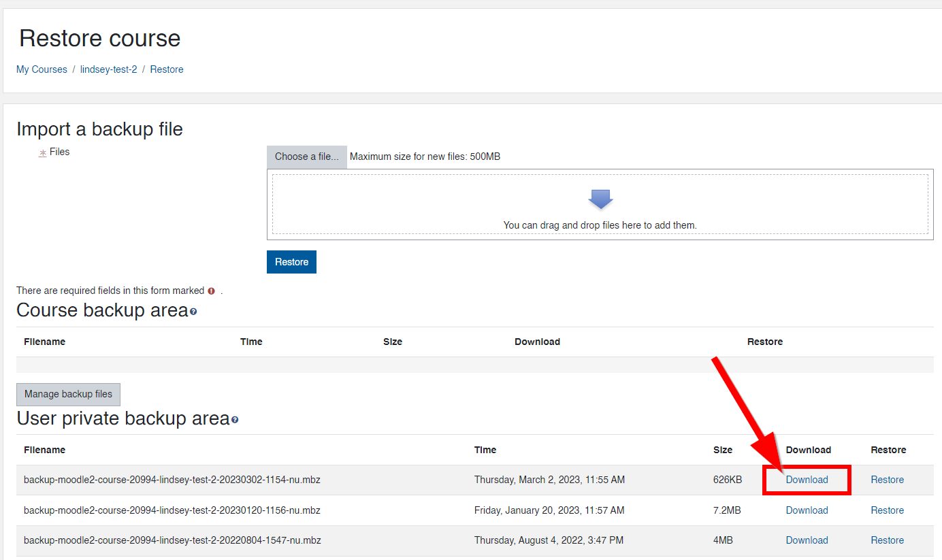Click the red required-field exclamation icon
The image size is (942, 560).
point(211,291)
